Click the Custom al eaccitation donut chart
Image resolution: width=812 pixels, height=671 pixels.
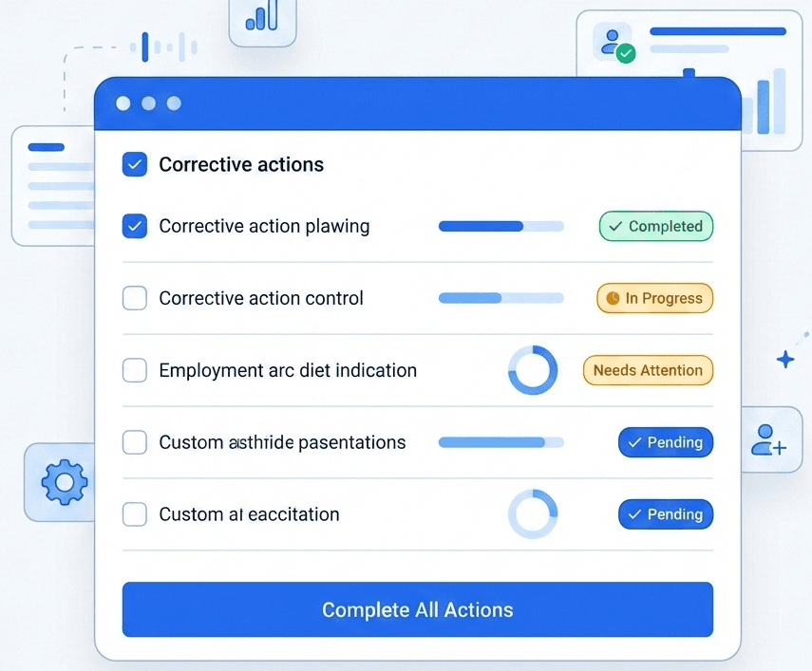click(533, 514)
